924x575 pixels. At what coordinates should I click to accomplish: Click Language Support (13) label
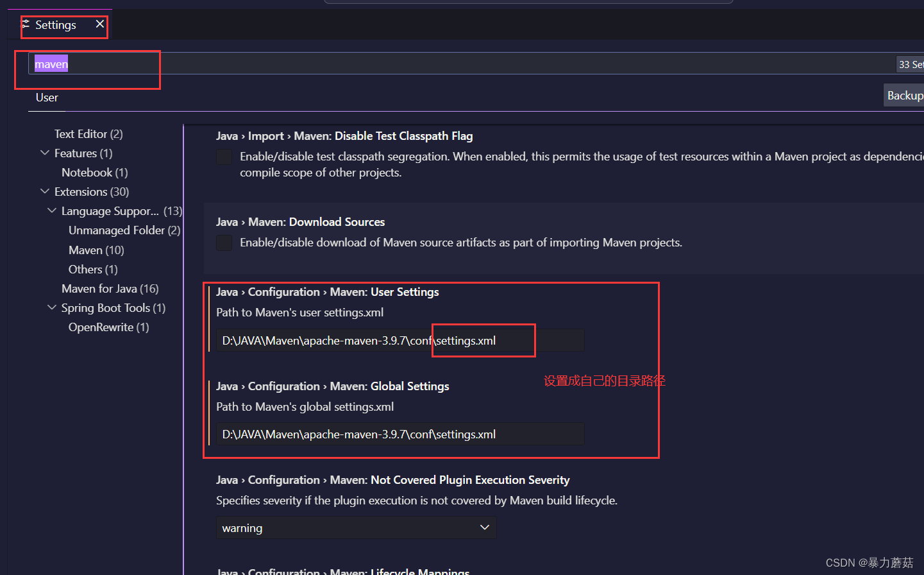pyautogui.click(x=122, y=211)
